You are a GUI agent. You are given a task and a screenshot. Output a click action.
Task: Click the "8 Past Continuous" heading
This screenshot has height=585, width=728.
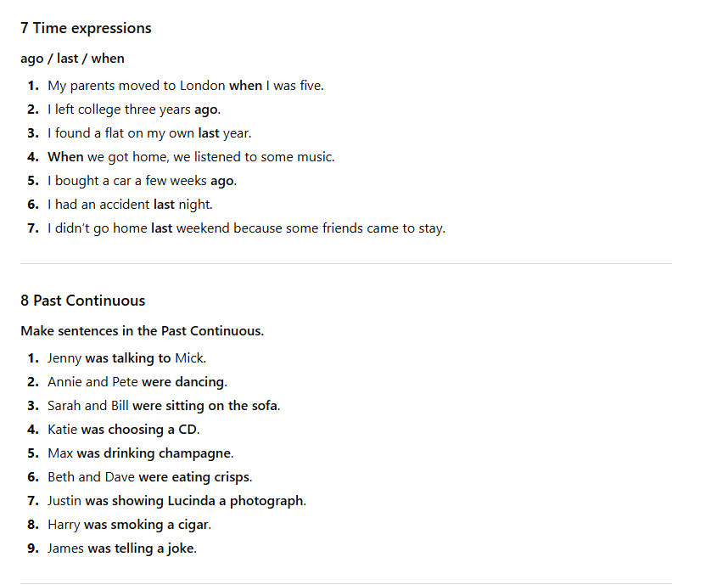83,301
